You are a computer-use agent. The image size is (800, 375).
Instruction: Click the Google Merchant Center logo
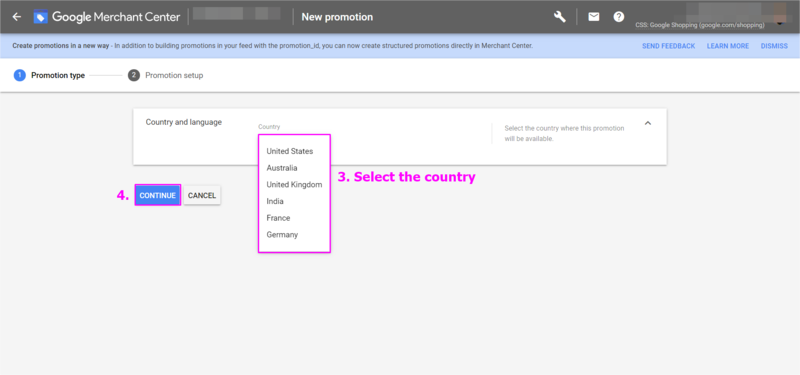click(107, 17)
